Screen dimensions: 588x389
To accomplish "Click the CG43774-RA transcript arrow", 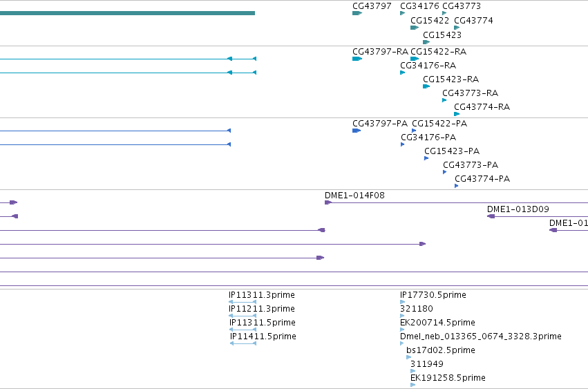I will [x=457, y=114].
